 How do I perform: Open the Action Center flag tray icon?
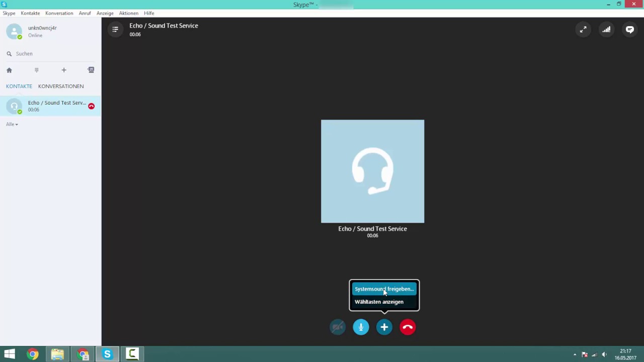(x=585, y=354)
